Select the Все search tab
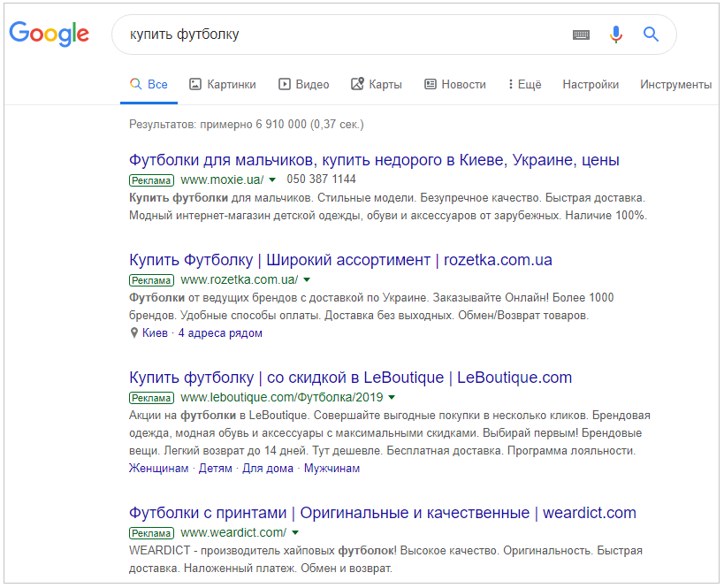Image resolution: width=724 pixels, height=588 pixels. point(149,85)
